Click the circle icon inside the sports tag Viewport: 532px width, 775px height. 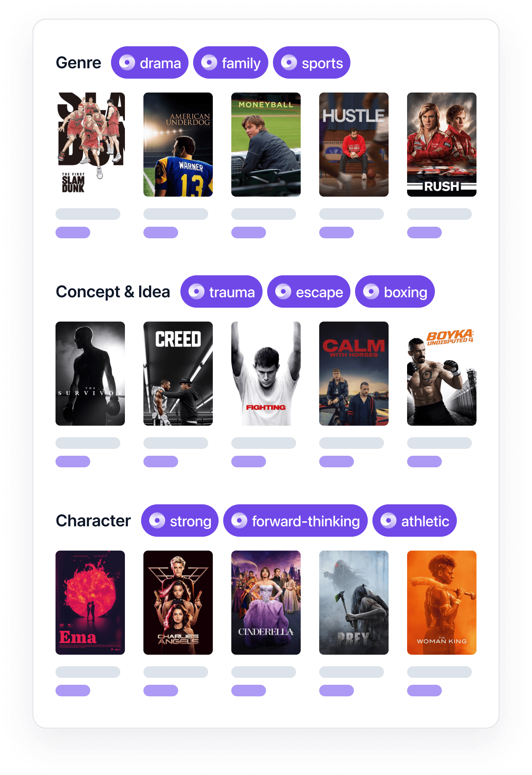[289, 62]
